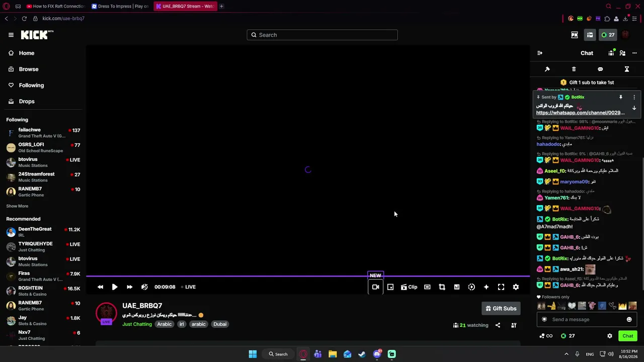Click the Kick search field

click(322, 35)
